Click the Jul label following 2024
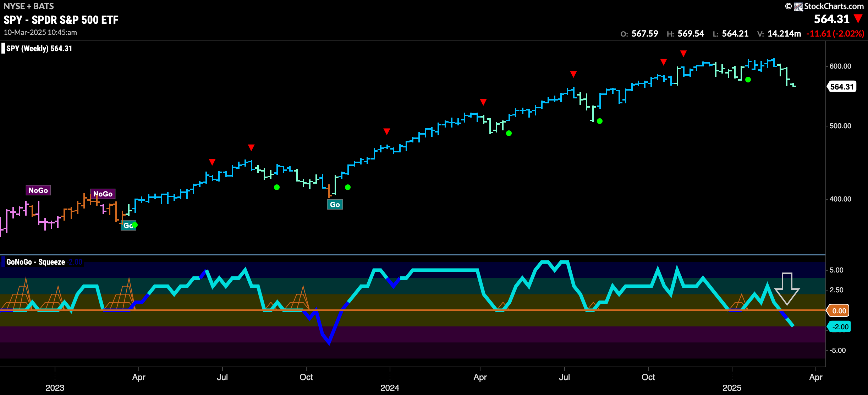 point(565,377)
